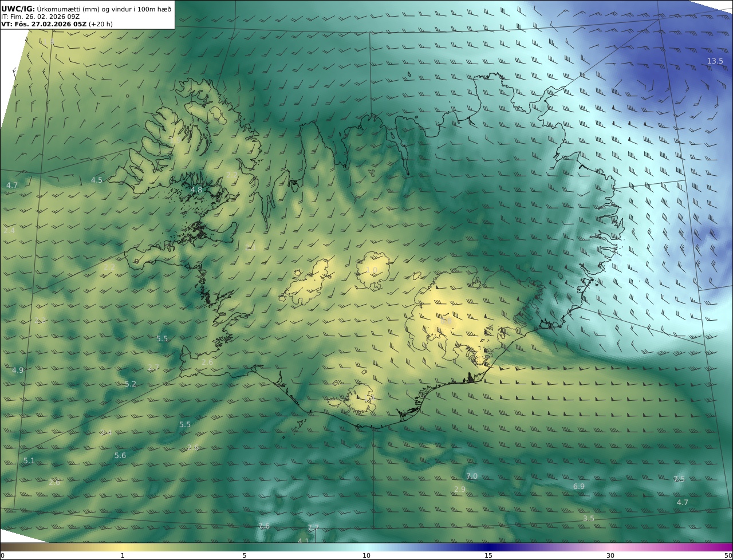Image resolution: width=733 pixels, height=560 pixels.
Task: Click the 0.8 value over Vatnajökull glacier
Action: [x=446, y=322]
